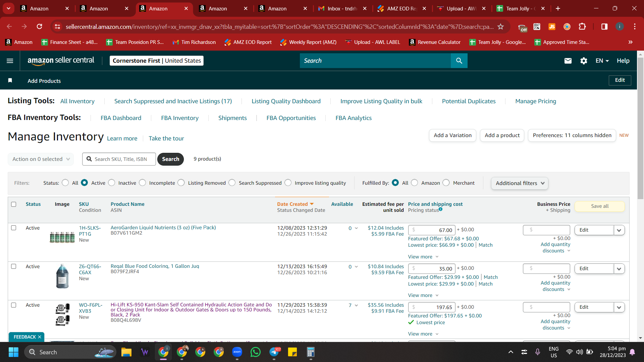
Task: Focus the Search SKU, Title, ISBN field
Action: pyautogui.click(x=119, y=159)
